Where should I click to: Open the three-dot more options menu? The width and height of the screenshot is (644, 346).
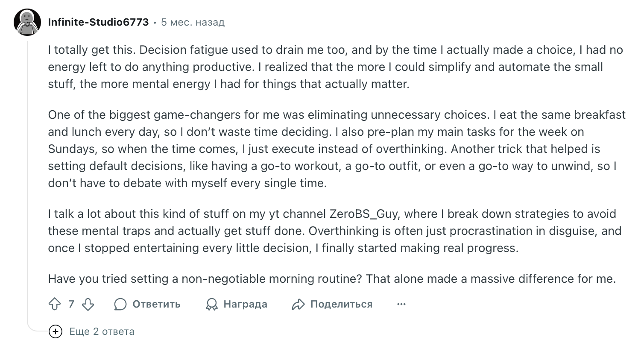coord(401,304)
